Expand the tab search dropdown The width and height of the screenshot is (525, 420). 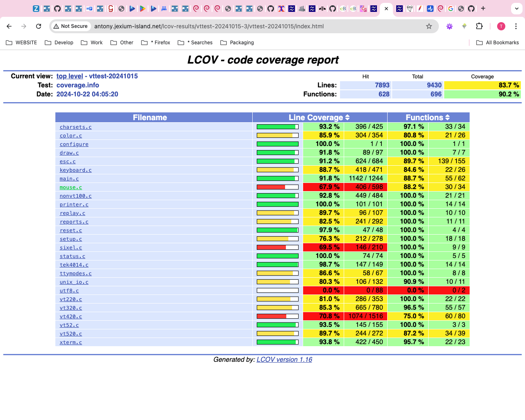tap(517, 8)
